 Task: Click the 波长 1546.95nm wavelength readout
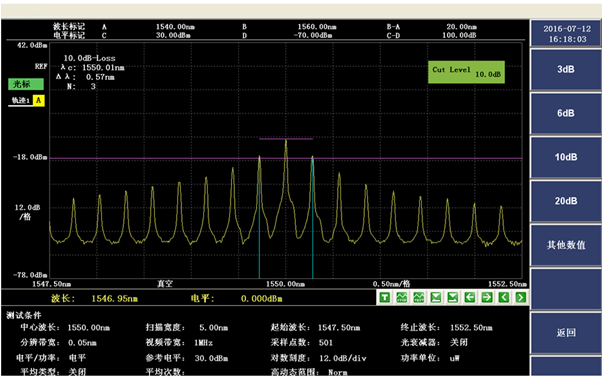pos(94,298)
